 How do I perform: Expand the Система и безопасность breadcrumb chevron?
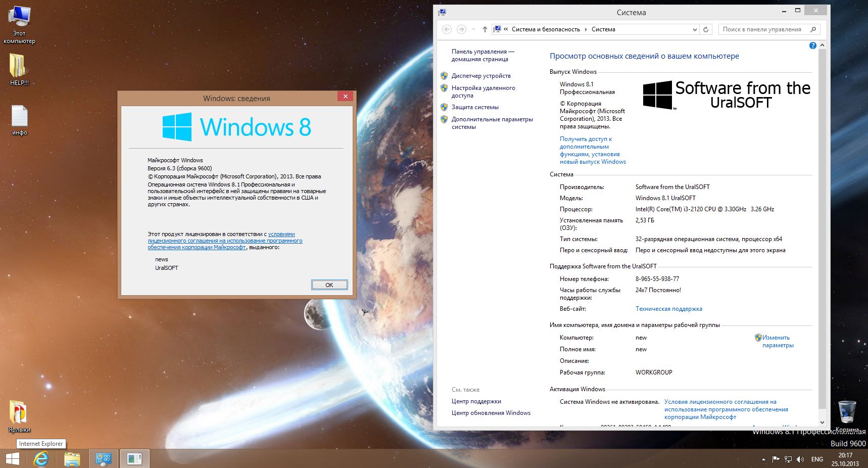coord(586,29)
